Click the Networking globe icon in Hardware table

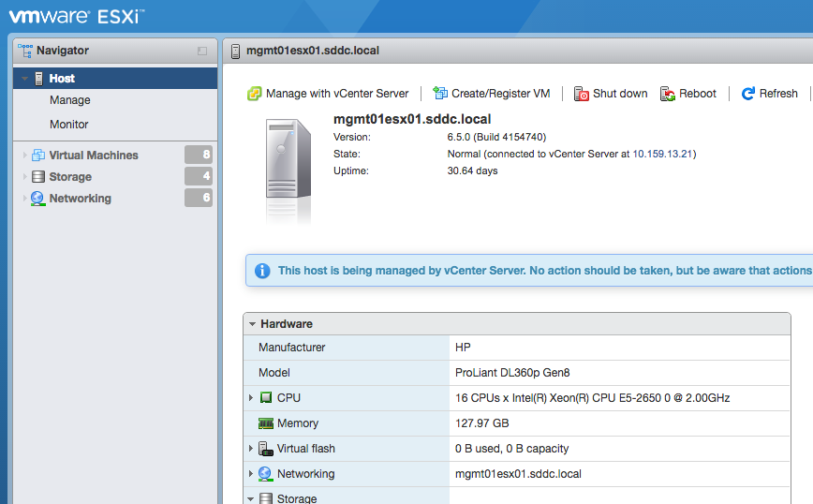[265, 474]
